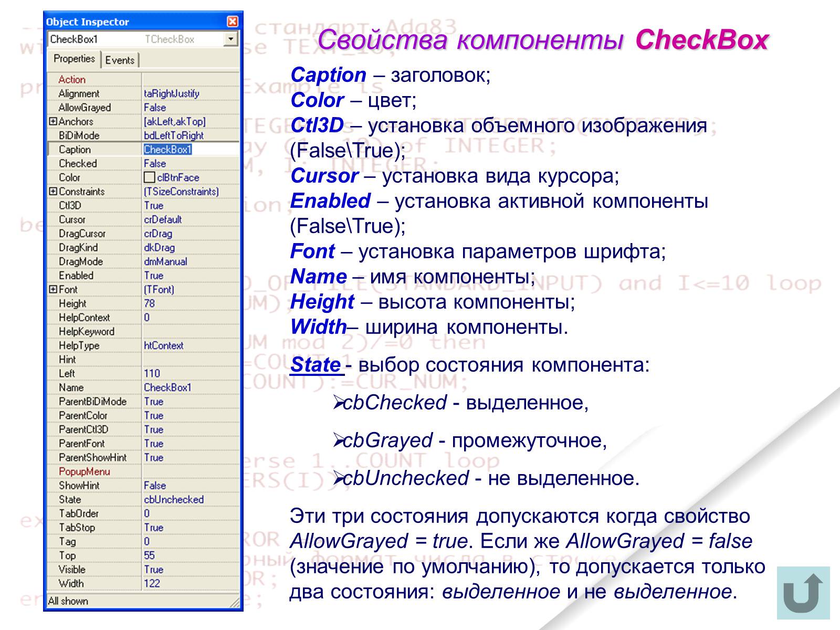Click the HelpType value htContext
840x630 pixels.
point(164,345)
